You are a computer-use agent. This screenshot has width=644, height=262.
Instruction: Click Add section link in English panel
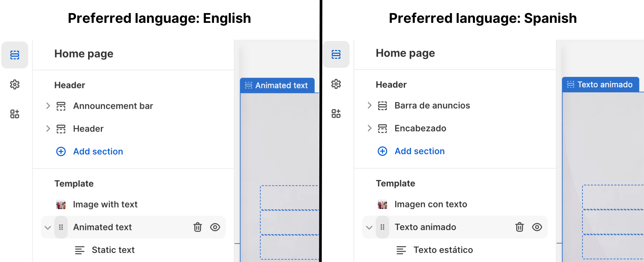click(98, 151)
